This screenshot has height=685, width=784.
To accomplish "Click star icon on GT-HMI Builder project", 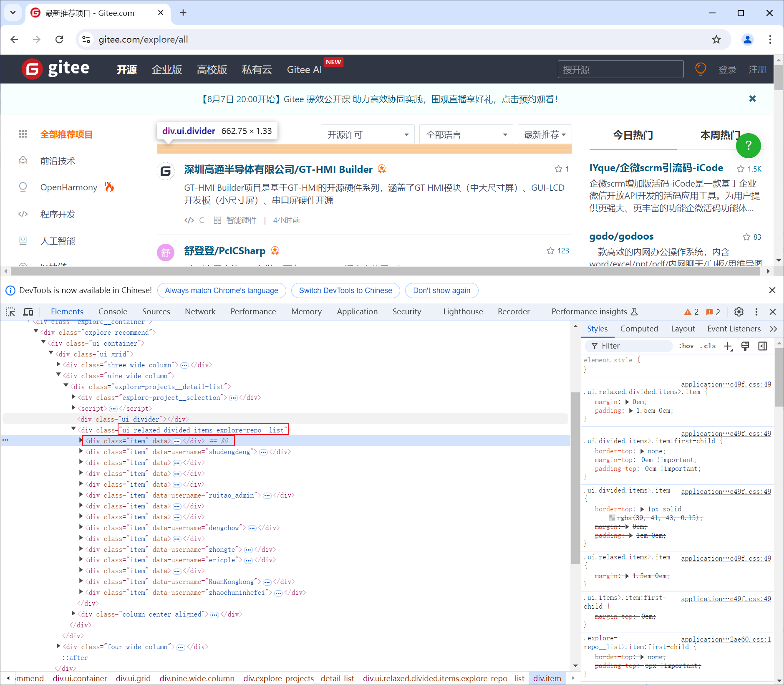I will click(x=558, y=169).
